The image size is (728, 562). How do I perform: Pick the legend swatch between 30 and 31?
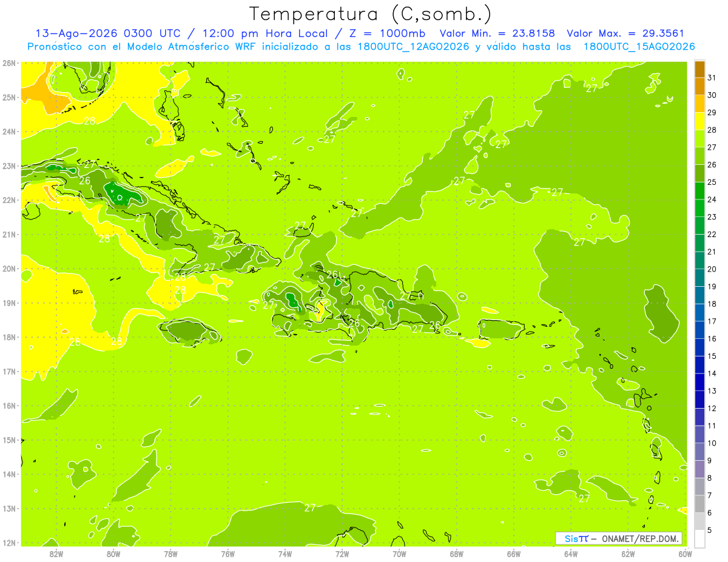[x=699, y=86]
